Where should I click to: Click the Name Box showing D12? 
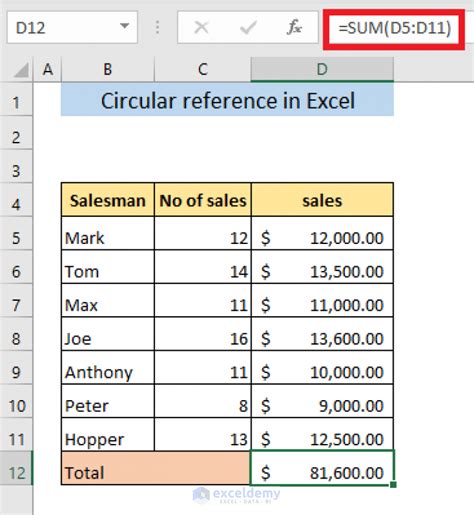coord(72,27)
